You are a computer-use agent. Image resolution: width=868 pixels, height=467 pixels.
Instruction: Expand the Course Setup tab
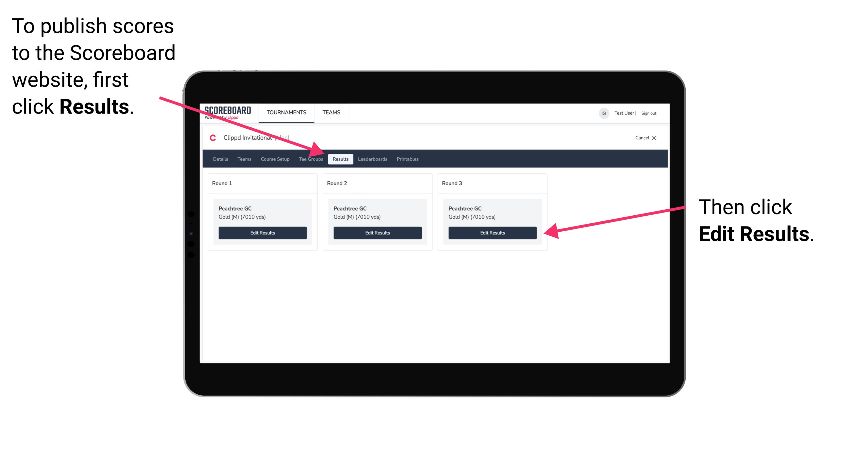pos(275,159)
